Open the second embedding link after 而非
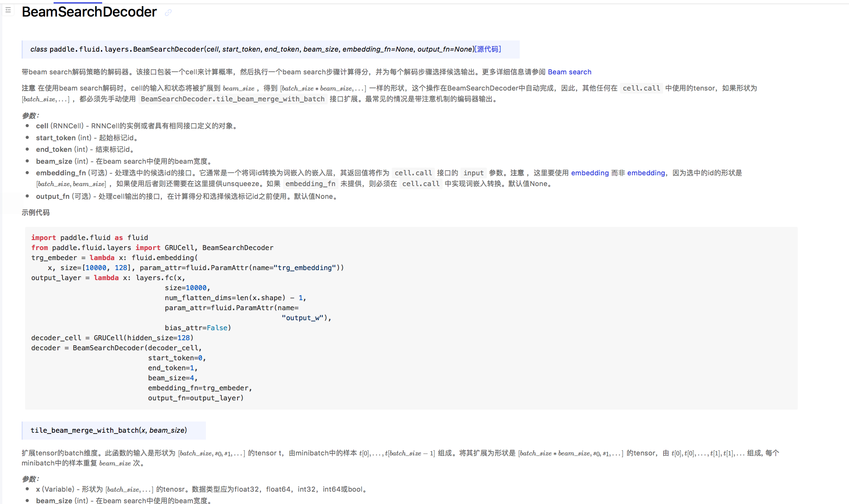The image size is (849, 504). point(646,173)
